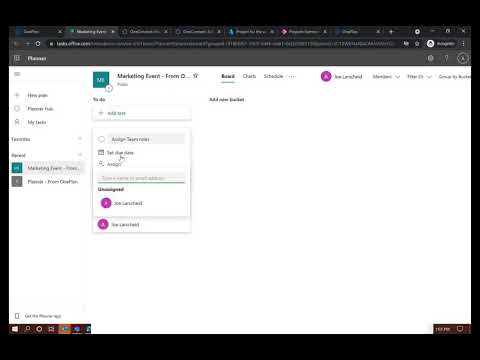Collapse the Favorites section chevron
The image size is (480, 360).
coord(80,139)
